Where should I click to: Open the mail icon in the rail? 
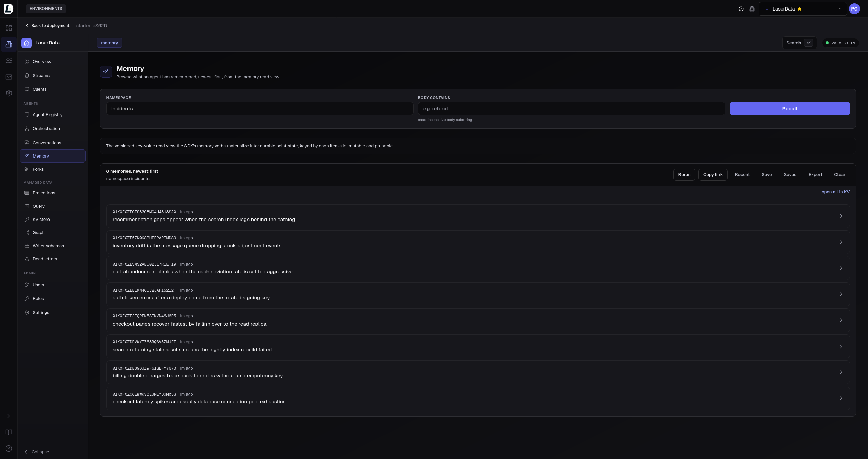[x=9, y=77]
